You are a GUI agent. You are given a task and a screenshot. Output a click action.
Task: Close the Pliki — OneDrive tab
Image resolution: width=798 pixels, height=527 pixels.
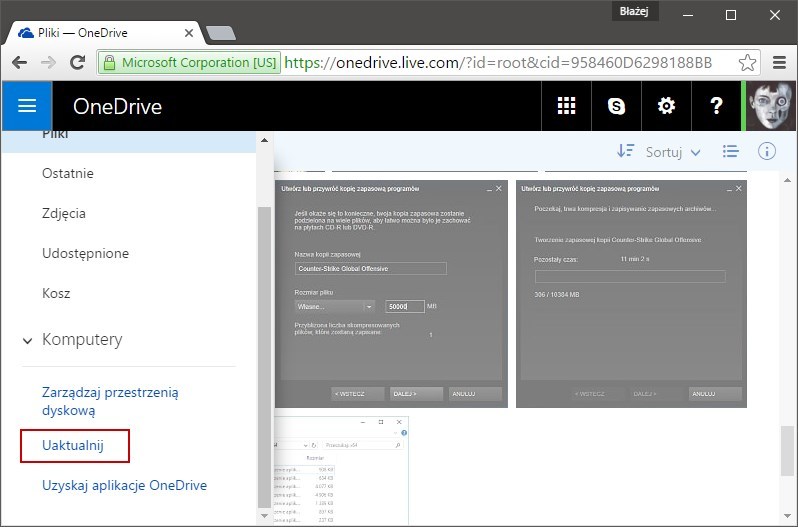coord(189,33)
